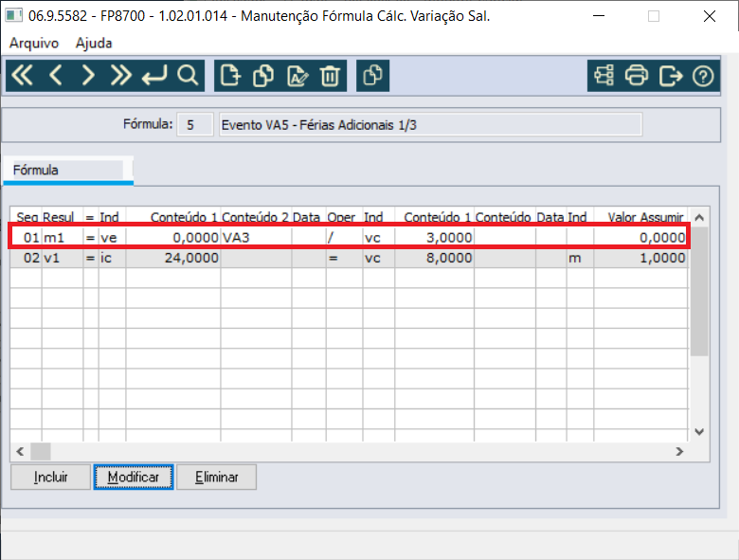Click the '1,0000' assumed value cell
Screen dimensions: 739x560
coord(640,258)
